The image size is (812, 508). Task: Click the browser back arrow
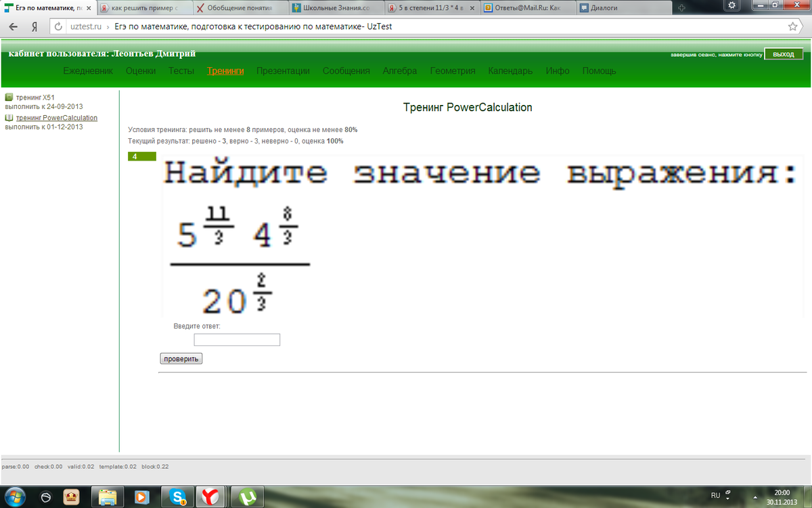pyautogui.click(x=13, y=27)
